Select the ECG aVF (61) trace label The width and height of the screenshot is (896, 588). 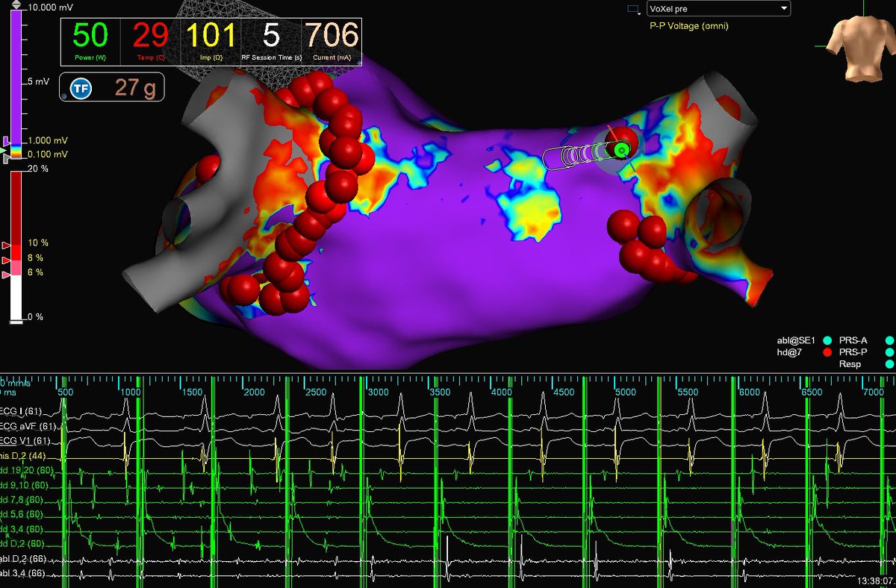(x=26, y=425)
